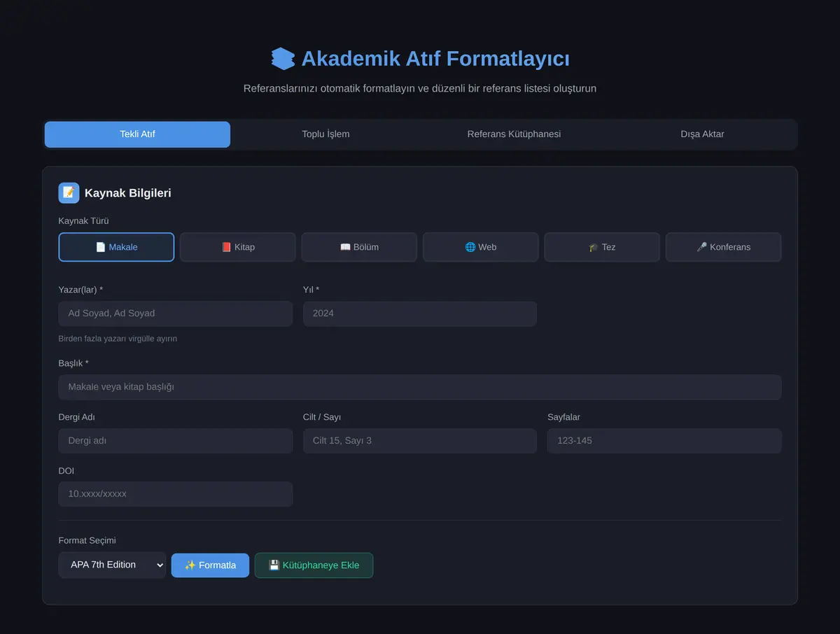840x634 pixels.
Task: Click the Formatla button
Action: click(210, 565)
